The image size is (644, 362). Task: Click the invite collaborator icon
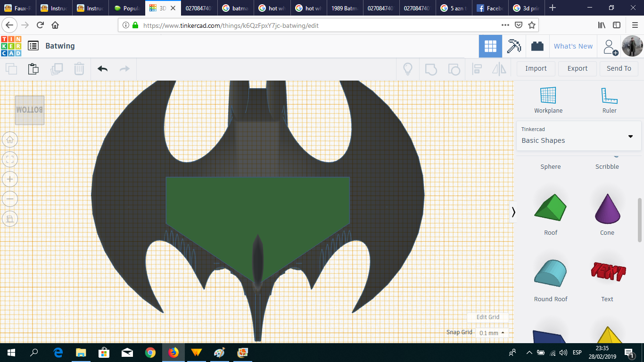(x=610, y=47)
